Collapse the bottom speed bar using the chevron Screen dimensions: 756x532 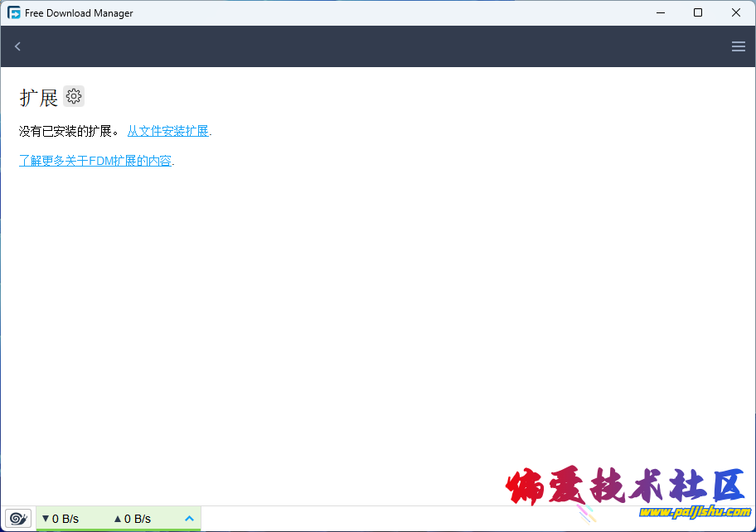coord(189,518)
